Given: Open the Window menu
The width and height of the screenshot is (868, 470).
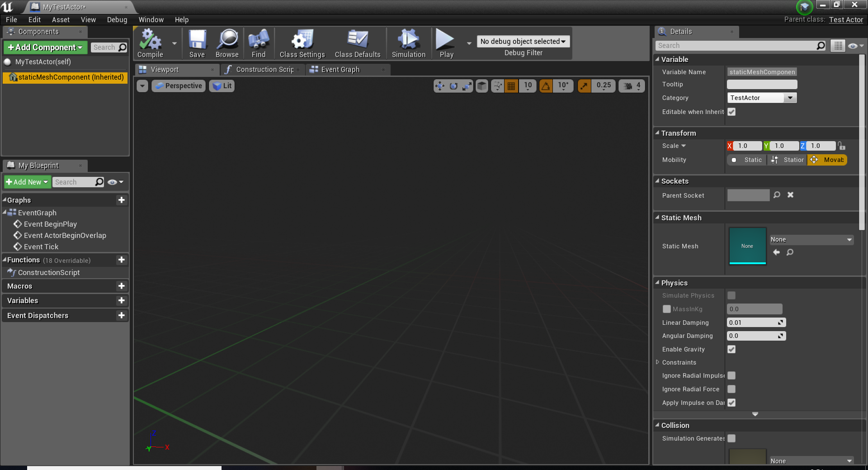Looking at the screenshot, I should coord(151,19).
